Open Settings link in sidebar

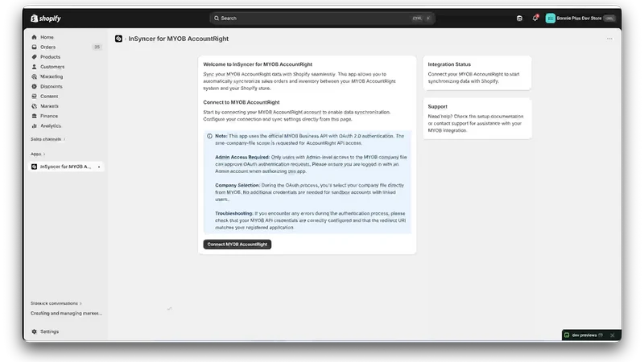(49, 331)
